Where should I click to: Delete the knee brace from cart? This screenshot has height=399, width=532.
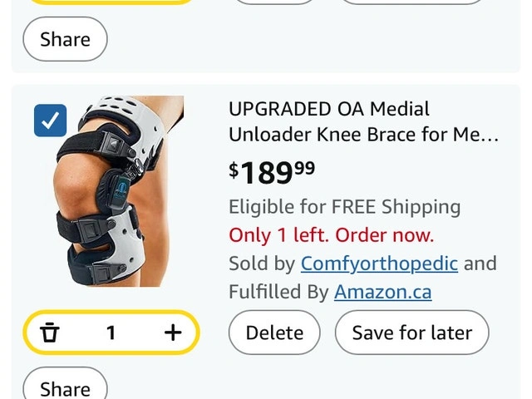[274, 332]
